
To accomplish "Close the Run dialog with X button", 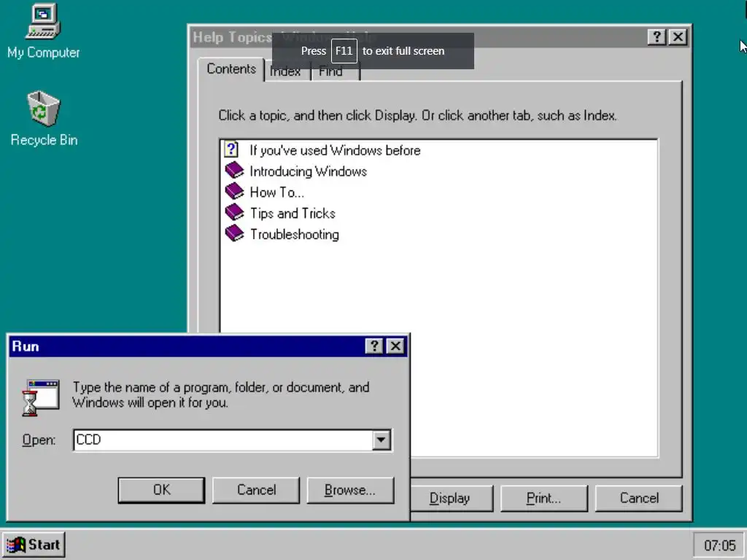I will coord(395,346).
